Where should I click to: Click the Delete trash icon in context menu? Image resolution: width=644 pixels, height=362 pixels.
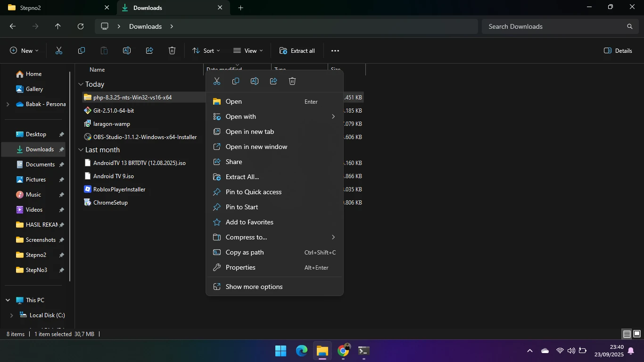point(292,81)
